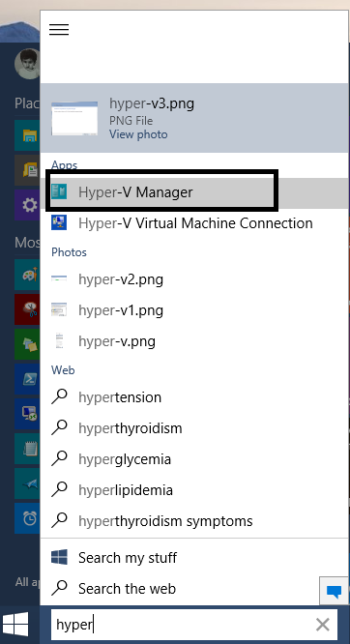Open File Explorer tile in Start menu
Screen dimensions: 350x644
coord(27,135)
